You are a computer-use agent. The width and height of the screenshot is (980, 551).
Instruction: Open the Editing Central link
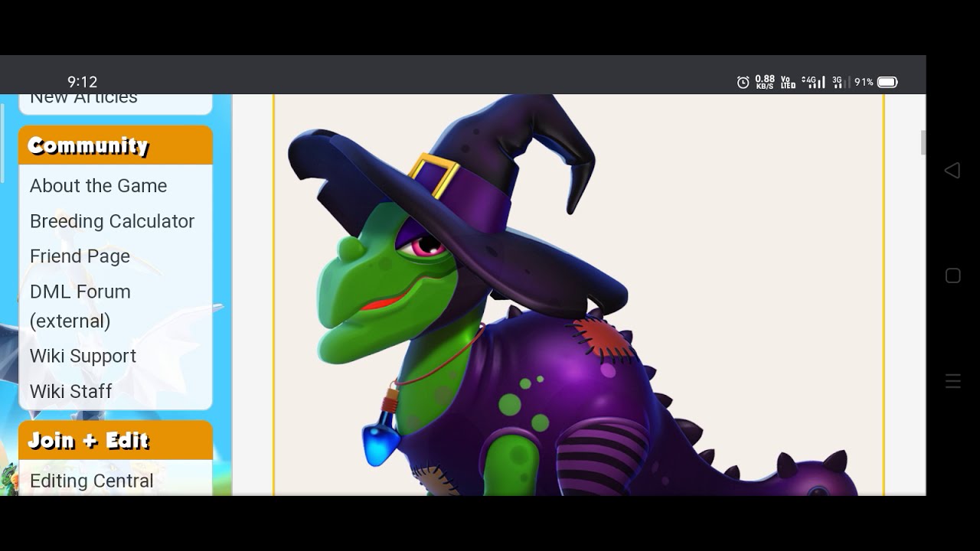pyautogui.click(x=91, y=481)
